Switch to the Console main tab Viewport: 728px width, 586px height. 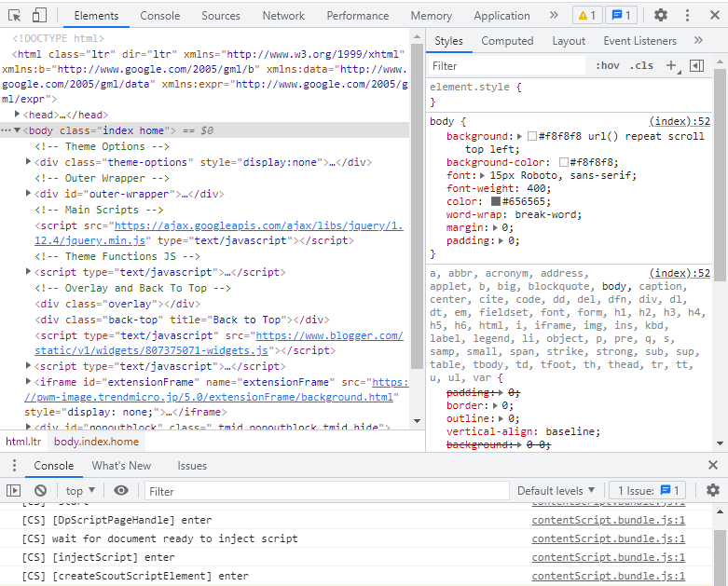159,16
